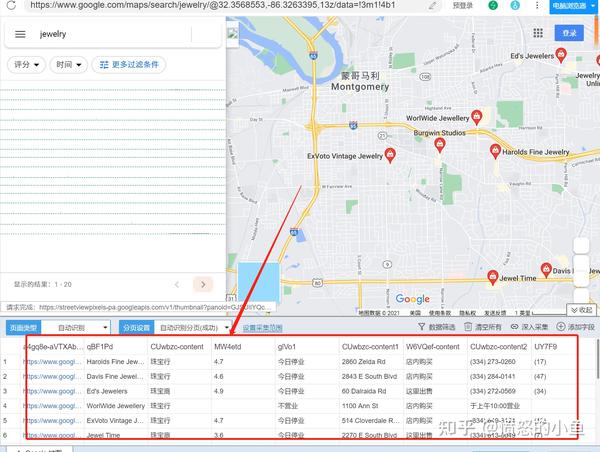Viewport: 600px width, 452px height.
Task: Click the Ed's Jewelers map pin
Action: point(561,55)
